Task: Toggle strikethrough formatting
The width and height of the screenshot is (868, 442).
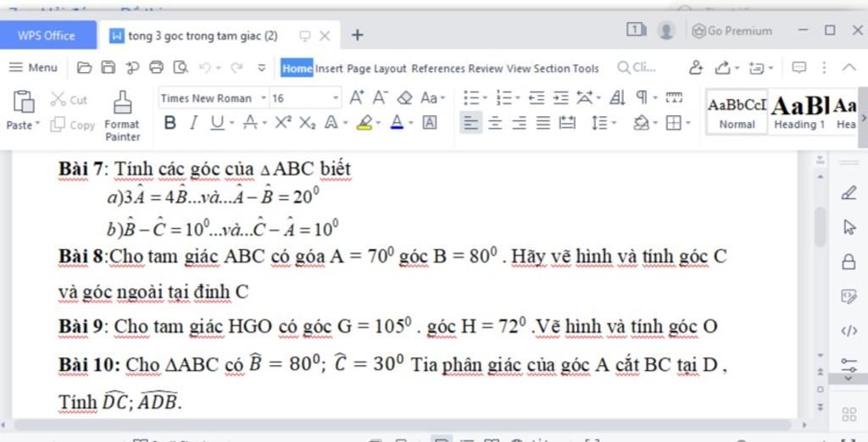Action: [x=250, y=122]
